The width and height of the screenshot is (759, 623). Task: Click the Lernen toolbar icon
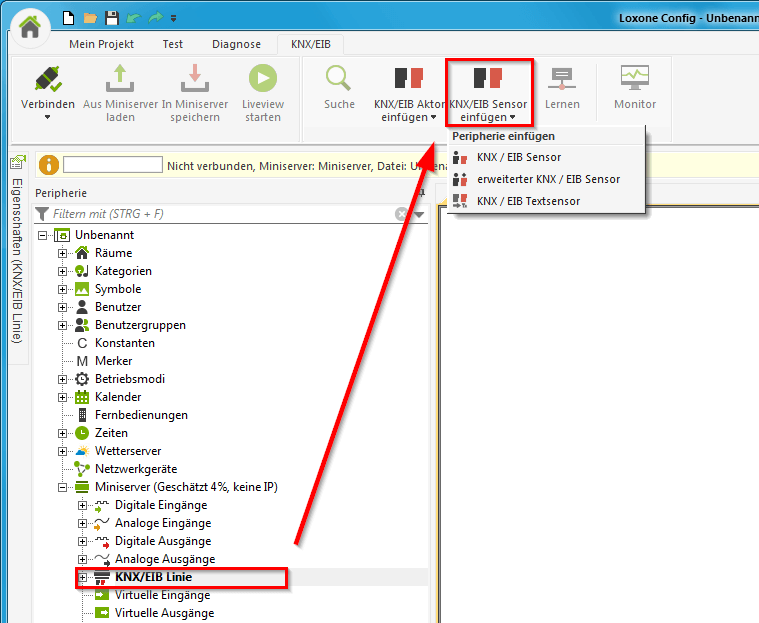tap(562, 80)
